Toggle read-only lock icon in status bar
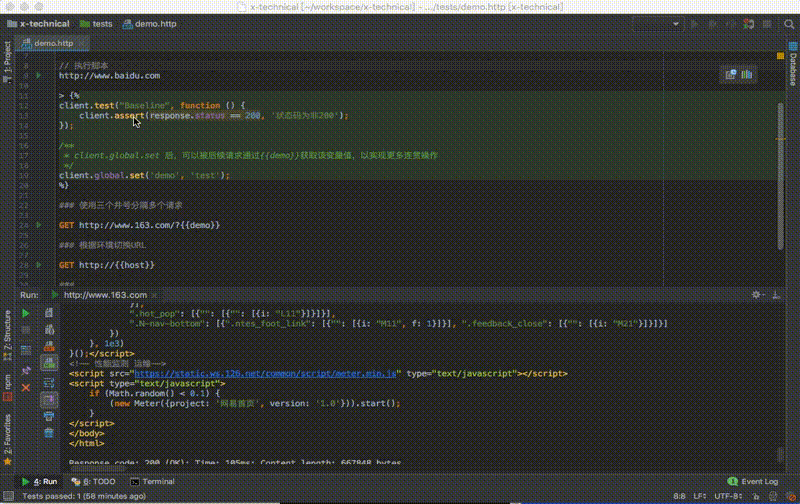Screen dimensions: 800x504 click(x=756, y=496)
